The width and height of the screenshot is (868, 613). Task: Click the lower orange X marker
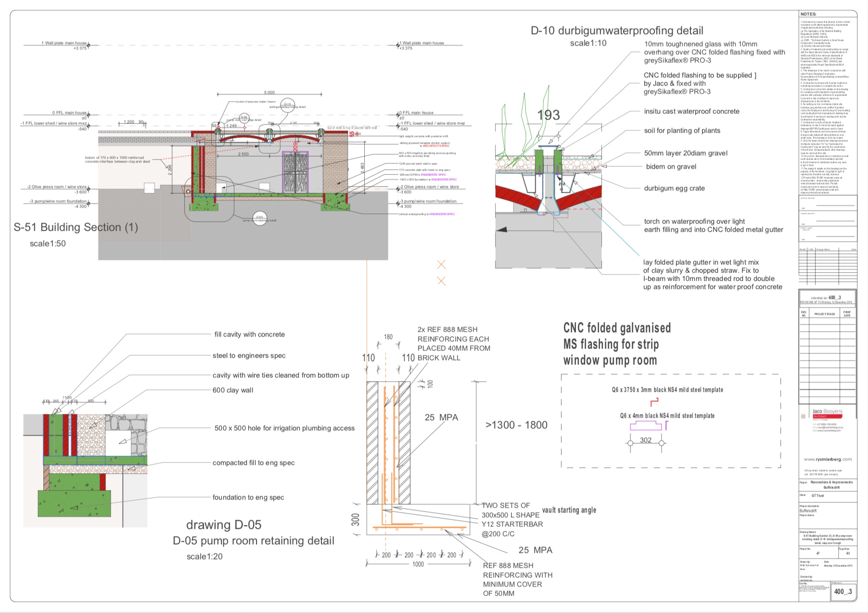pyautogui.click(x=441, y=281)
